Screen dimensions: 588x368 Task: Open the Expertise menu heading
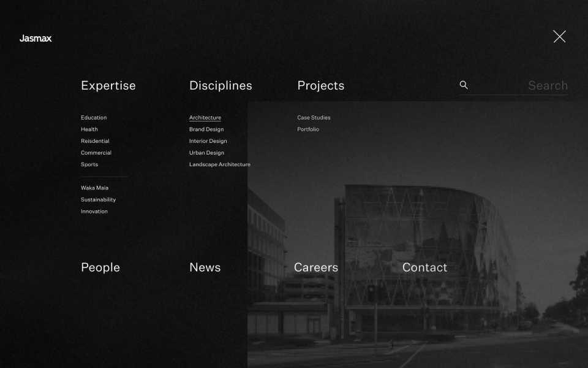[x=108, y=86]
